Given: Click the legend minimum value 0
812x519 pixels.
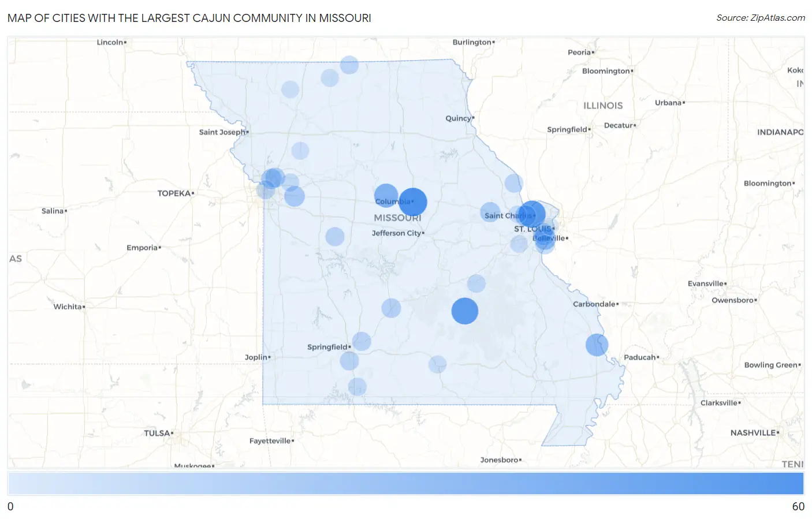Looking at the screenshot, I should click(10, 506).
